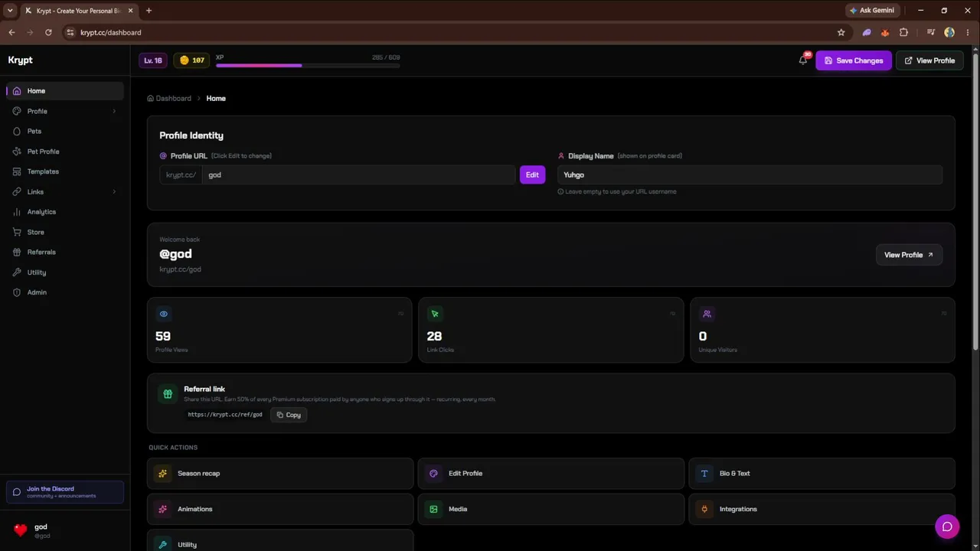
Task: Click the Krypt logo text
Action: 21,60
